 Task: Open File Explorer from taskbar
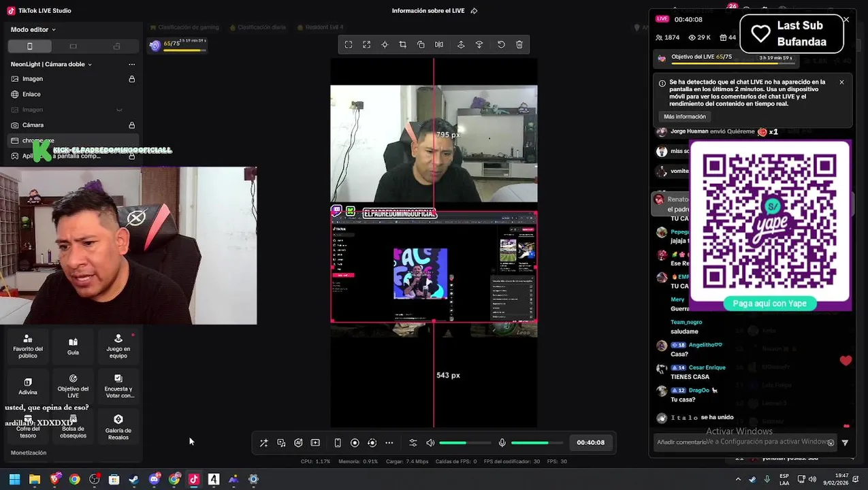[x=35, y=479]
